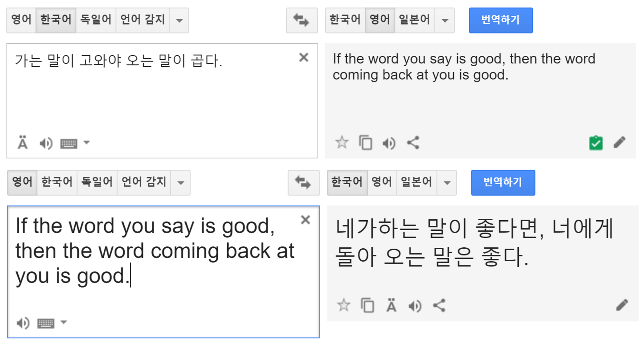Screen dimensions: 644x345
Task: Open keyboard options arrow under Korean input
Action: click(x=87, y=142)
